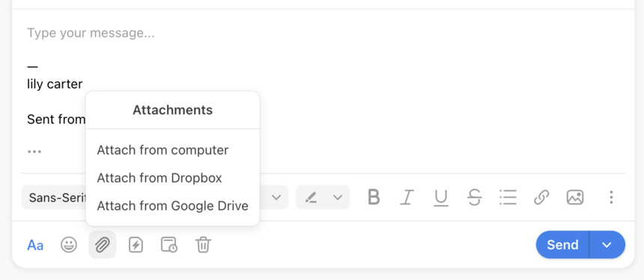The height and width of the screenshot is (280, 644).
Task: Insert a bulleted list
Action: tap(508, 198)
